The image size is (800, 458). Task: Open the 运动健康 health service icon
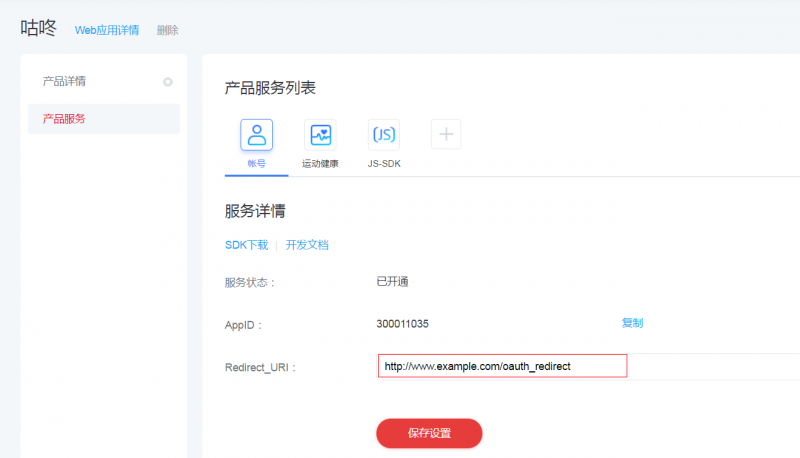tap(320, 135)
